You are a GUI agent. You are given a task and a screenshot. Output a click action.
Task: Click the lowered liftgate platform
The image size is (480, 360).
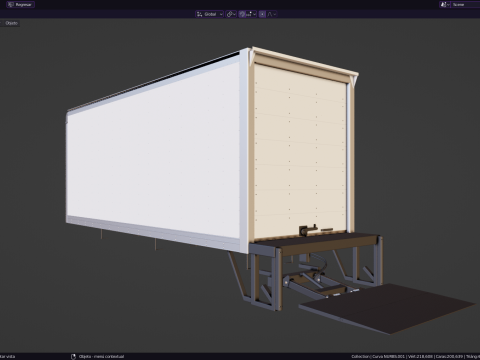(388, 308)
